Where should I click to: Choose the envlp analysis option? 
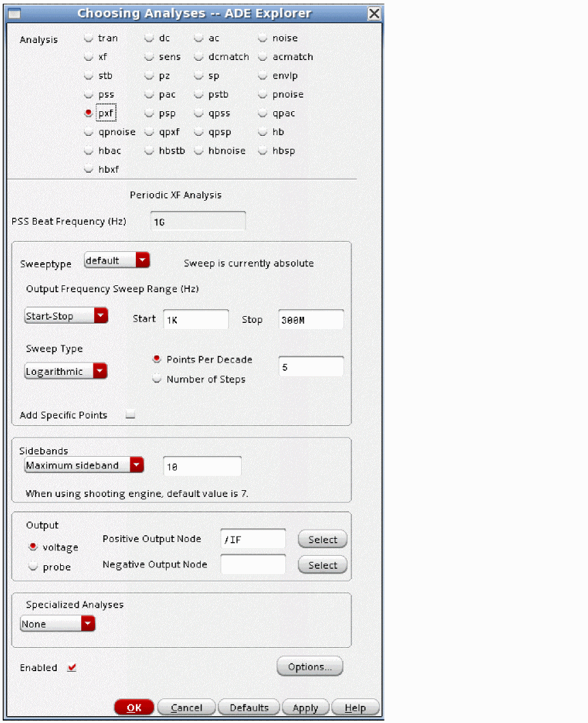tap(262, 76)
